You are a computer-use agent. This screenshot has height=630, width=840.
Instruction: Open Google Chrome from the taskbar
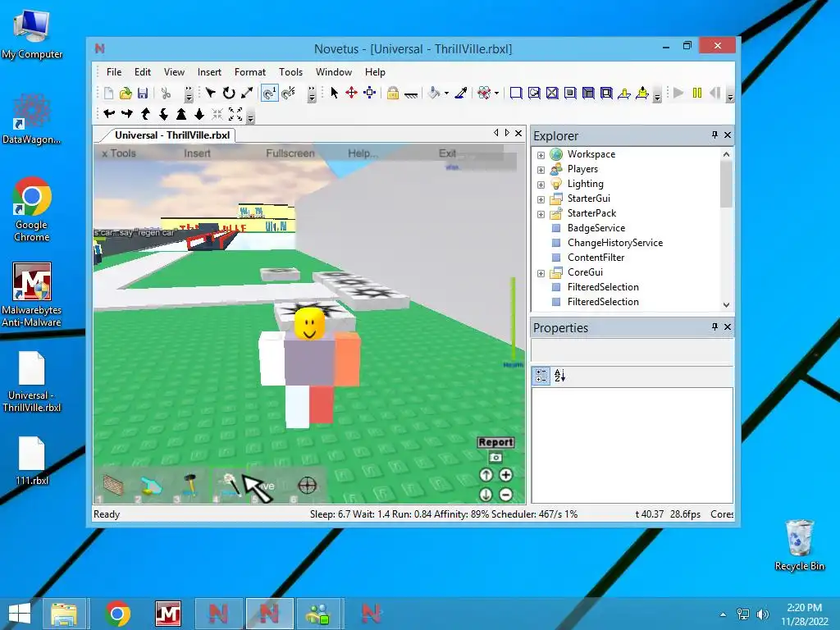(x=118, y=614)
